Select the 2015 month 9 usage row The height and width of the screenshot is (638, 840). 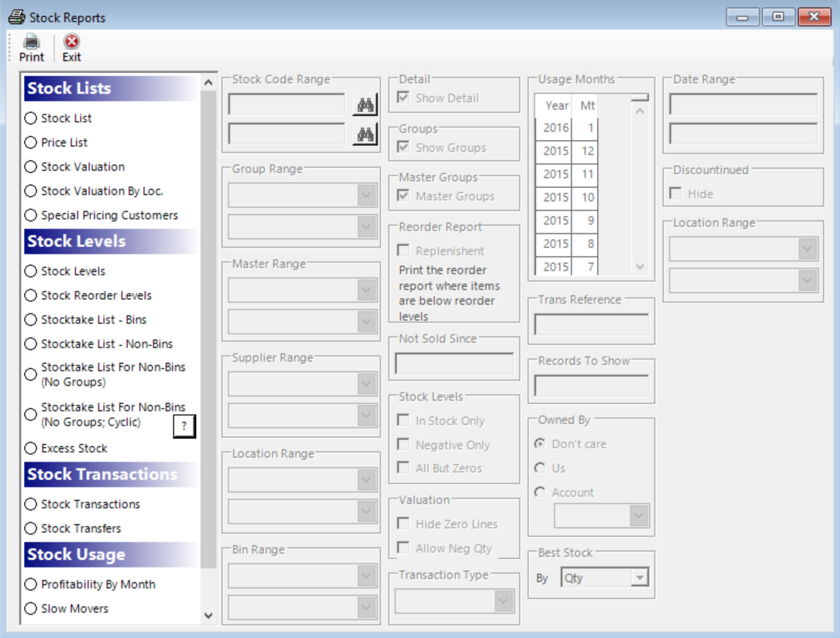[x=566, y=220]
